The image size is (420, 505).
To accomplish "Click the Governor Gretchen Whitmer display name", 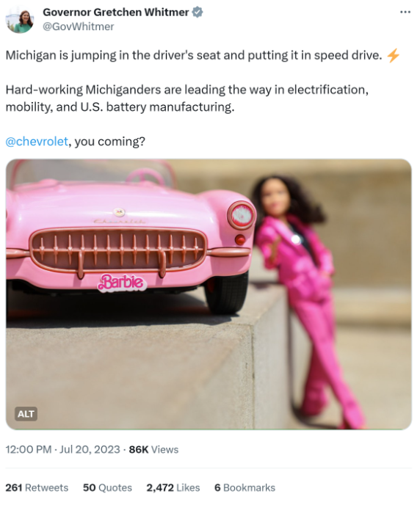I will coord(115,12).
